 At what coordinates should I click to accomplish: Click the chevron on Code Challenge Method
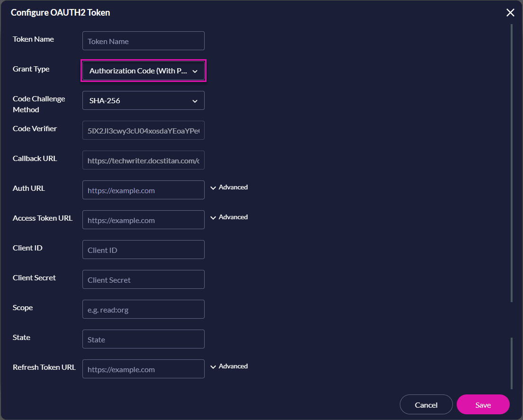click(x=195, y=100)
